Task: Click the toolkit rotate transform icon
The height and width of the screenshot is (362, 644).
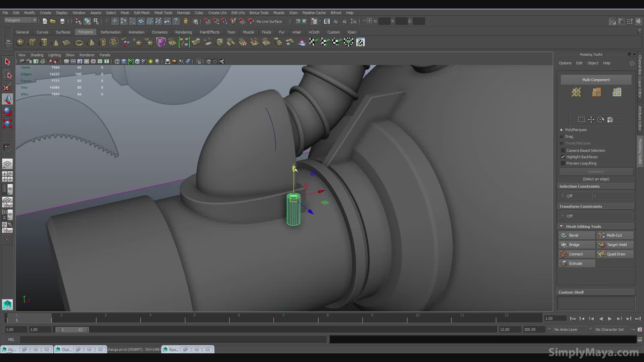Action: tap(600, 120)
